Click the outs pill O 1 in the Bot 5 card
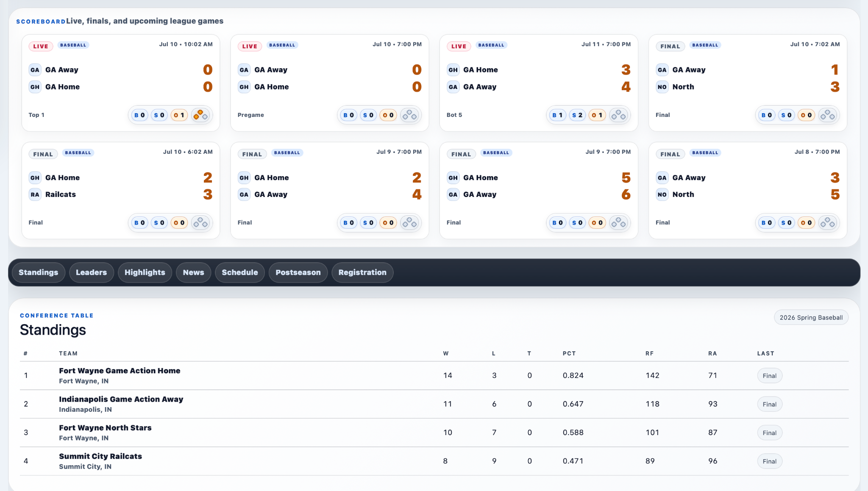The image size is (868, 491). 597,115
